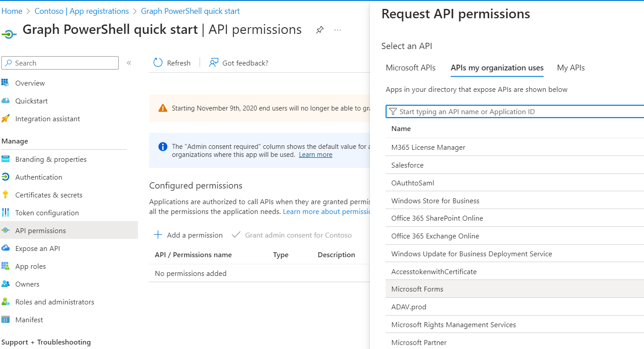The width and height of the screenshot is (644, 349).
Task: Open Token configuration page
Action: [47, 213]
